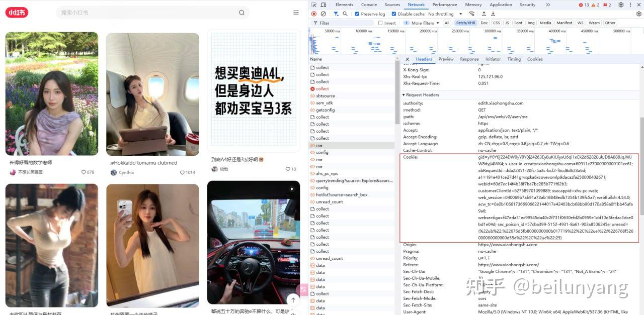Select the failed red collect request

[x=352, y=89]
